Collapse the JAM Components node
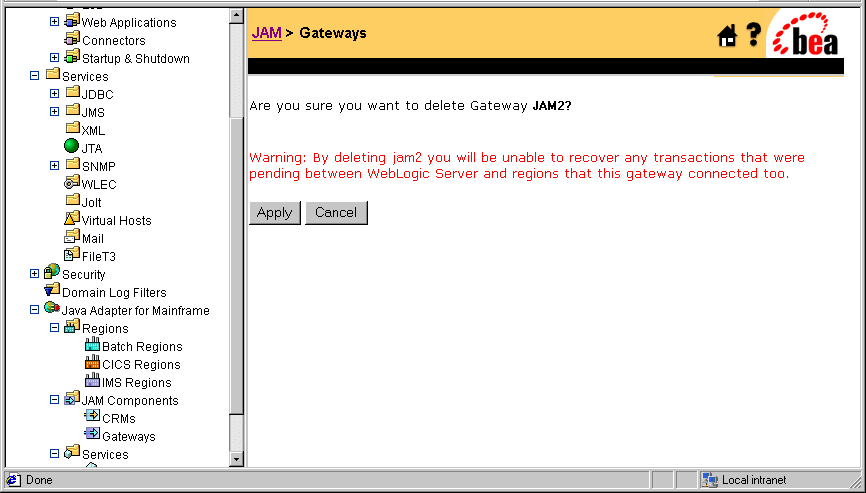866x493 pixels. point(54,400)
